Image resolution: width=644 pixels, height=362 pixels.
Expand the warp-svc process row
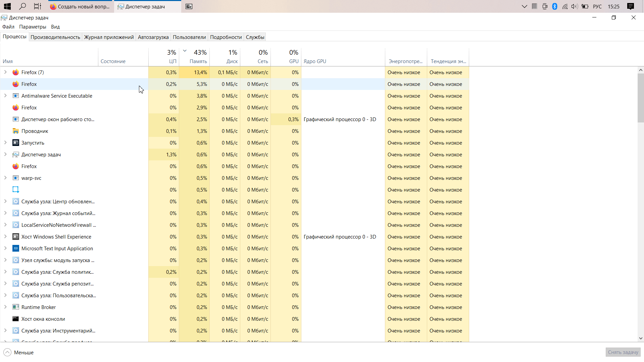point(5,178)
